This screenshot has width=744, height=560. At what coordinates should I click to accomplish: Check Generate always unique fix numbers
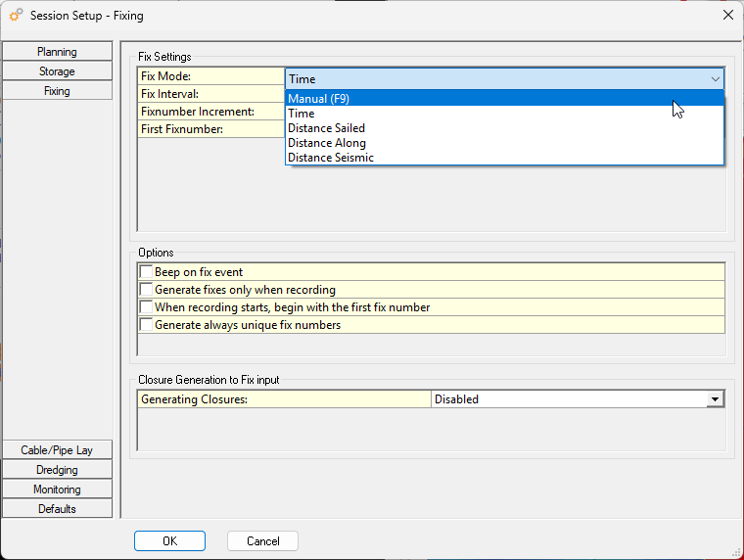(x=147, y=325)
